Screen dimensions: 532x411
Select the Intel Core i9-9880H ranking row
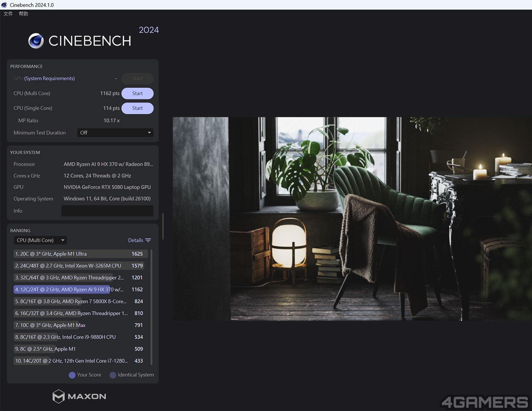tap(81, 337)
